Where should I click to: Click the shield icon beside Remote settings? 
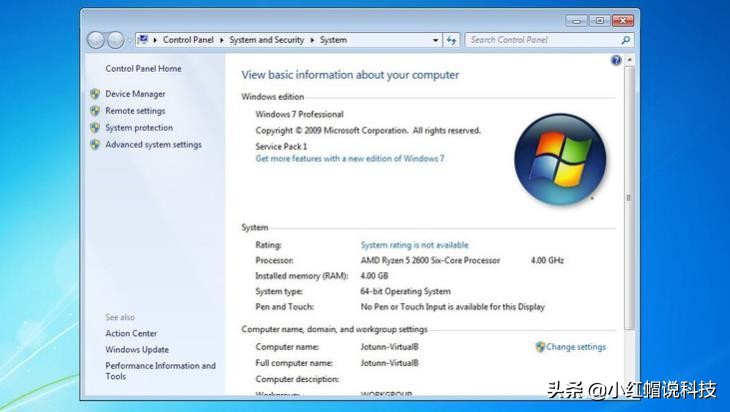[95, 111]
